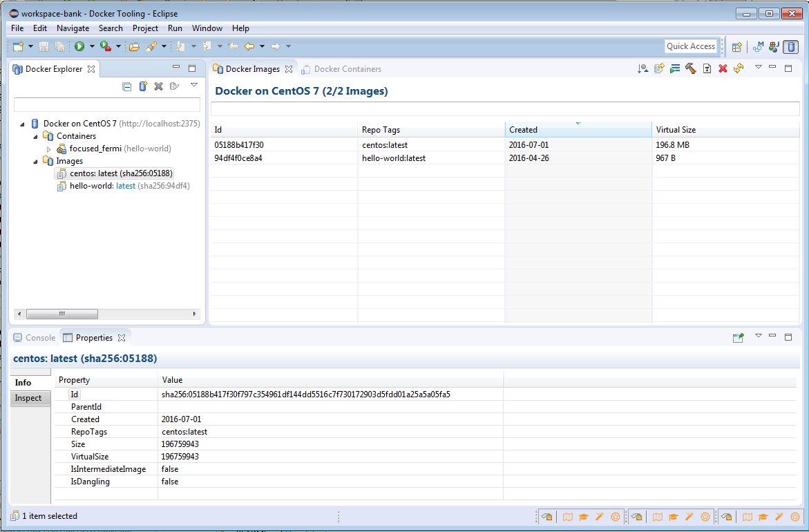Click the Next Annotation toolbar icon

(x=180, y=46)
